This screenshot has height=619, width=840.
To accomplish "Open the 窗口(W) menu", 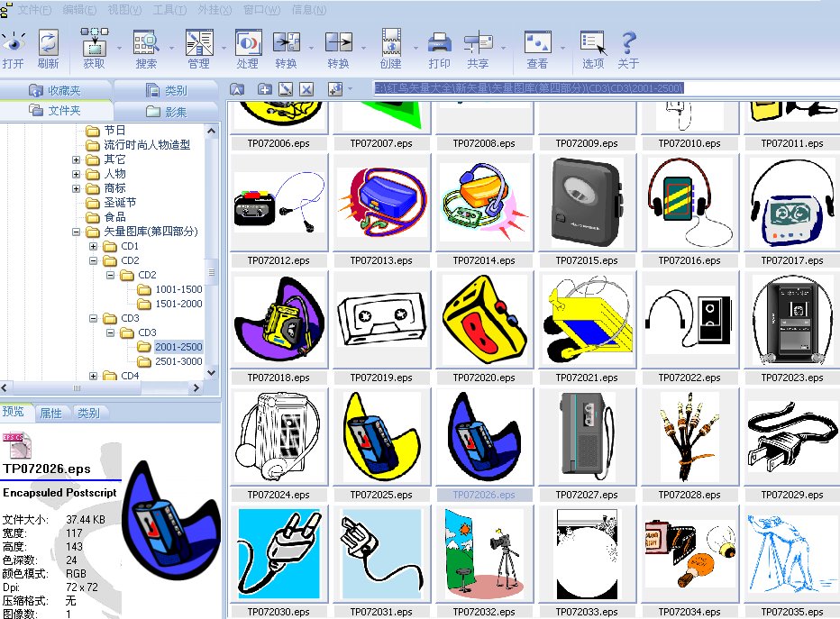I will point(261,10).
